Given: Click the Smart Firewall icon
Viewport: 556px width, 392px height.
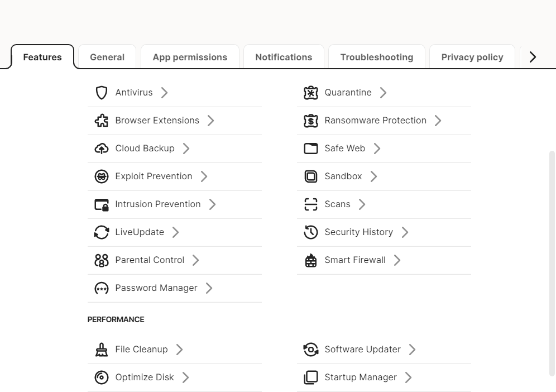Looking at the screenshot, I should coord(310,260).
